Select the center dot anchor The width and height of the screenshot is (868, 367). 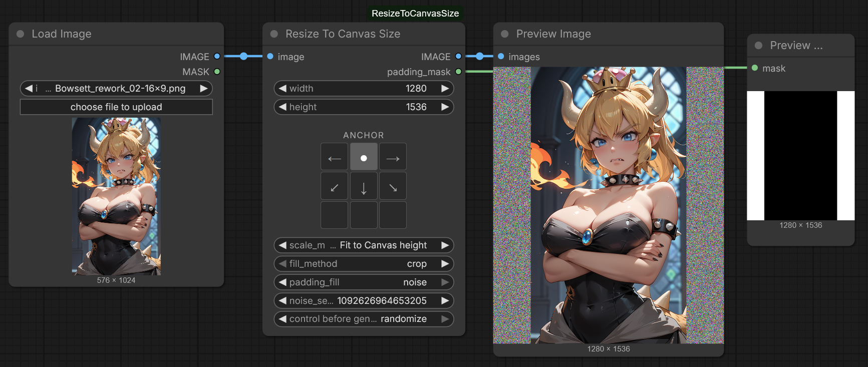[x=364, y=157]
